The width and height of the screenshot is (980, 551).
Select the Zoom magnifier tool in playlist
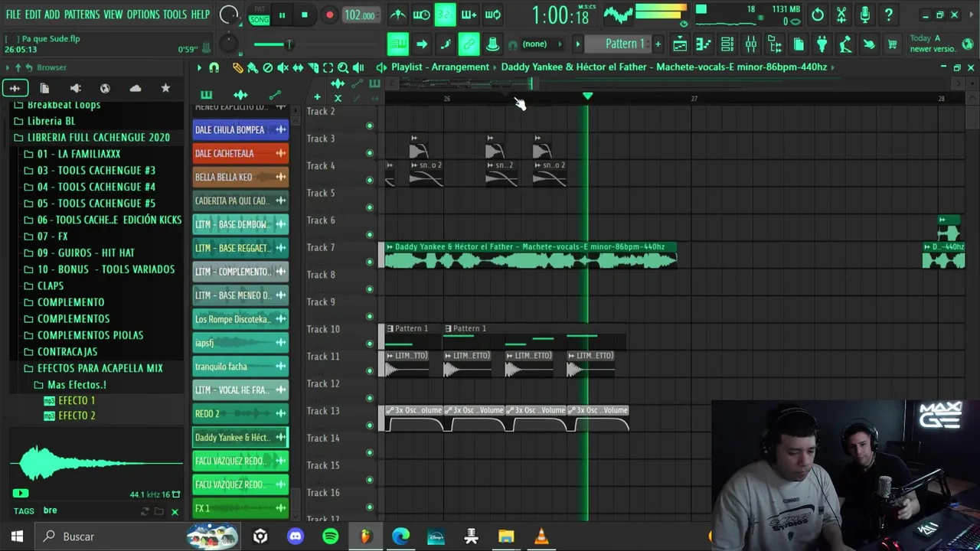point(343,67)
